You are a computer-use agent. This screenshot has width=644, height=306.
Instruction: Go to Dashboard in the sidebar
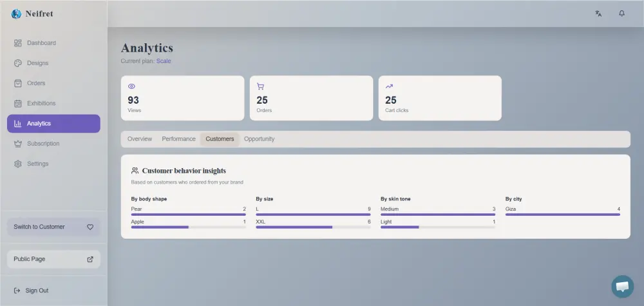tap(53, 43)
